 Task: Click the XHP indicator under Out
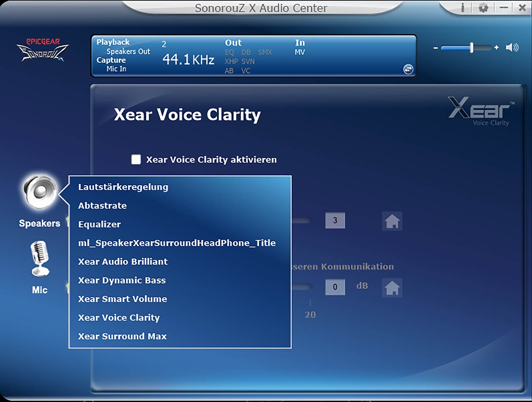tap(231, 61)
